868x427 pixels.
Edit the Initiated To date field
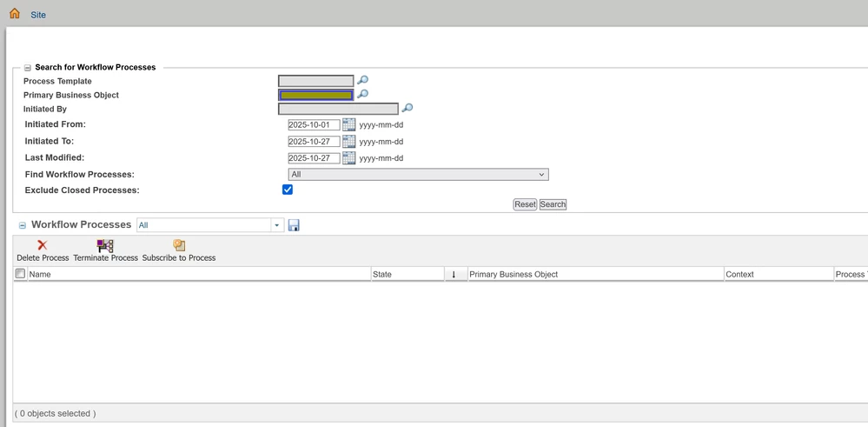click(314, 142)
